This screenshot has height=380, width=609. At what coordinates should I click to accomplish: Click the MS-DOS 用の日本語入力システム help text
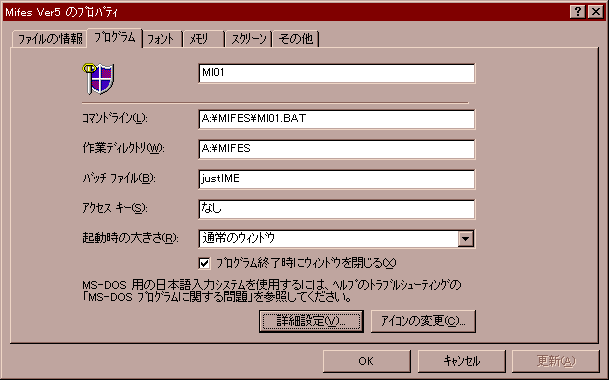[271, 291]
